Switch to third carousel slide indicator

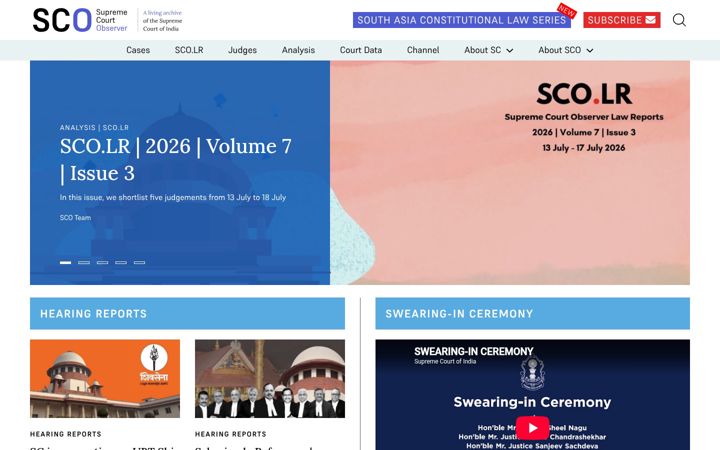pyautogui.click(x=102, y=263)
